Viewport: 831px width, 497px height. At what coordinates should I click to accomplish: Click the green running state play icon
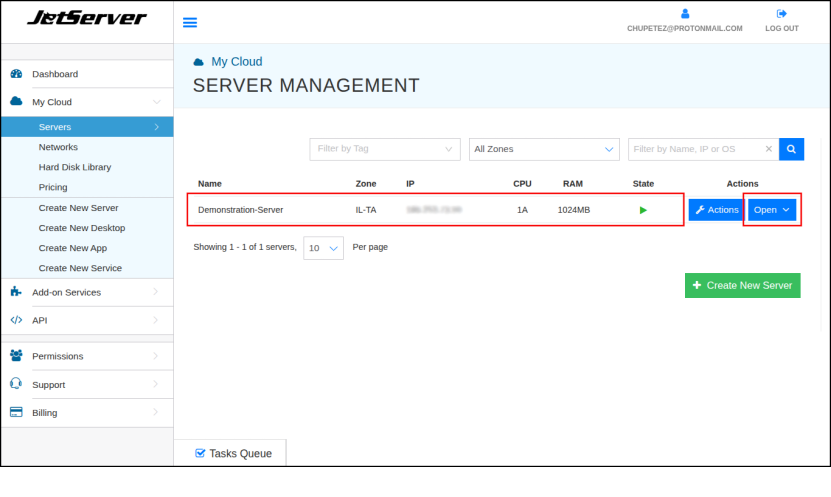[643, 210]
